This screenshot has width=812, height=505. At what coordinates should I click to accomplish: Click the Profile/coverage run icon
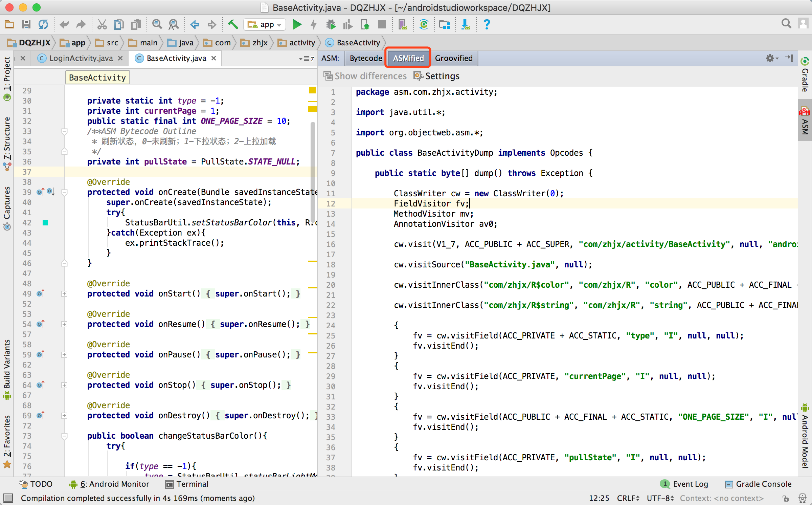(348, 24)
